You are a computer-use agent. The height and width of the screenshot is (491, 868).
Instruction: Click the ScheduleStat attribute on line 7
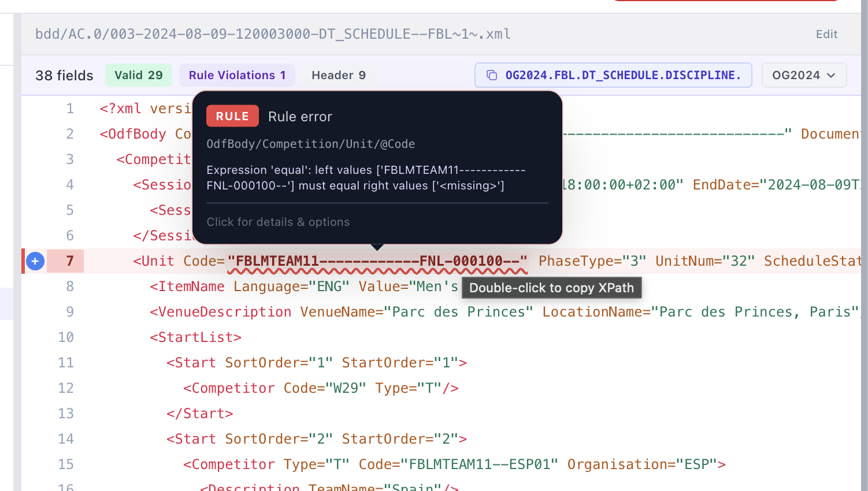pyautogui.click(x=811, y=261)
